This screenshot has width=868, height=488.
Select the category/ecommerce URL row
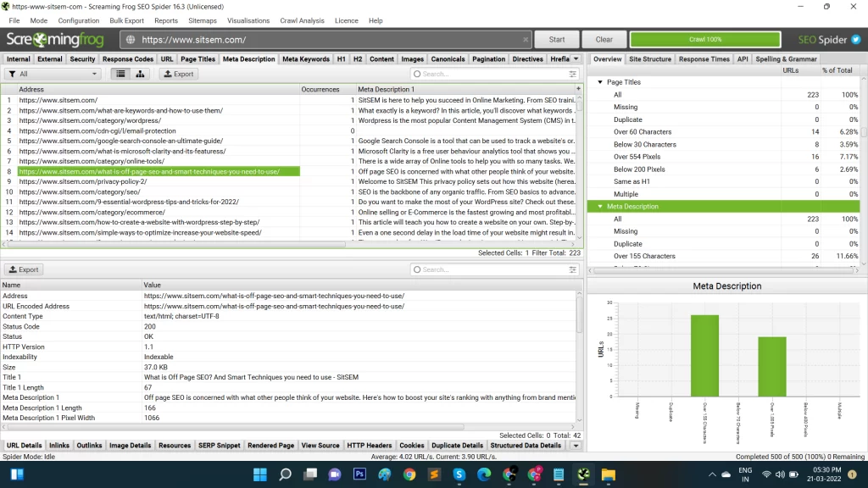[288, 212]
